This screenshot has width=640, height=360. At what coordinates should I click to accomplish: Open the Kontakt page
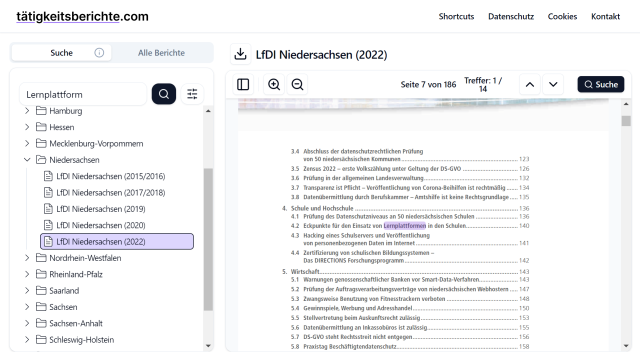[x=605, y=16]
